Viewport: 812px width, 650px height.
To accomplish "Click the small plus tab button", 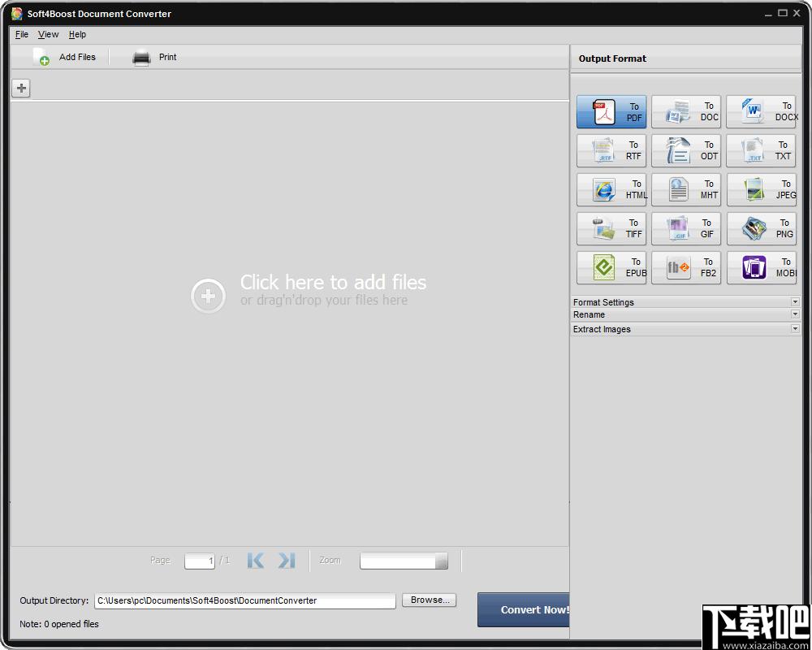I will (21, 88).
